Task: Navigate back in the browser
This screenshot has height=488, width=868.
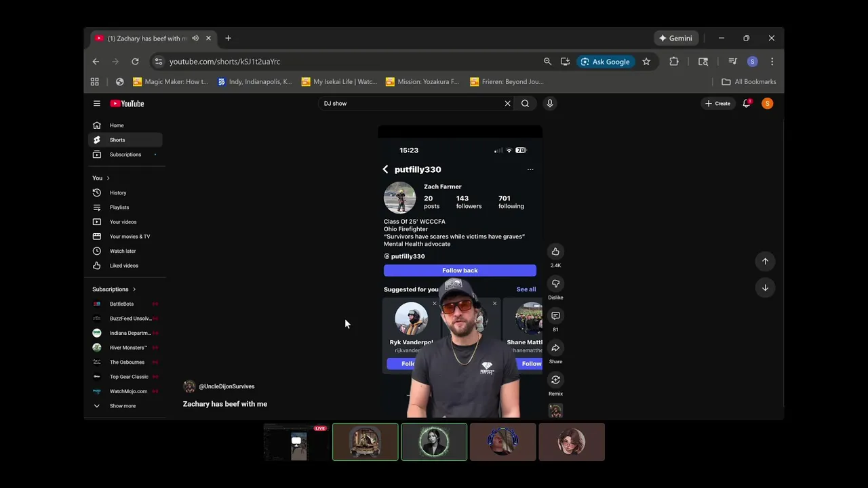Action: (96, 62)
